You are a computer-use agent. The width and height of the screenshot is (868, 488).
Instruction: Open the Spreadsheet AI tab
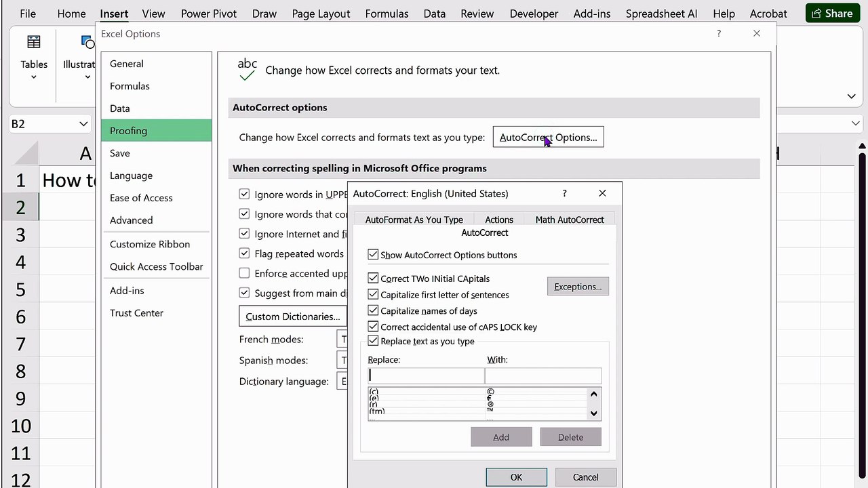(661, 14)
